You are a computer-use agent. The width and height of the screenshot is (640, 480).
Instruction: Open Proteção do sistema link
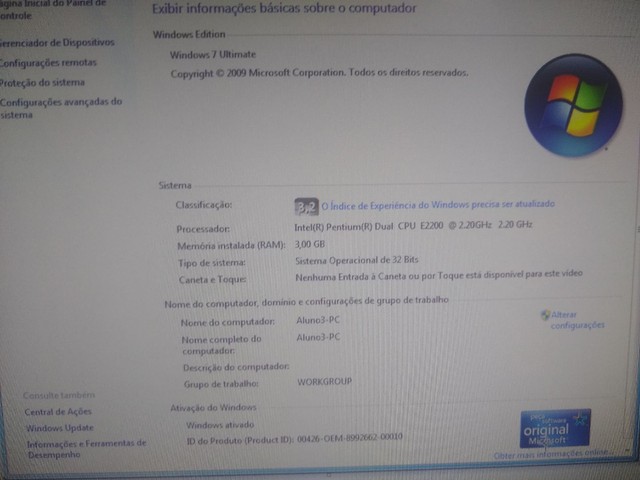tap(42, 82)
